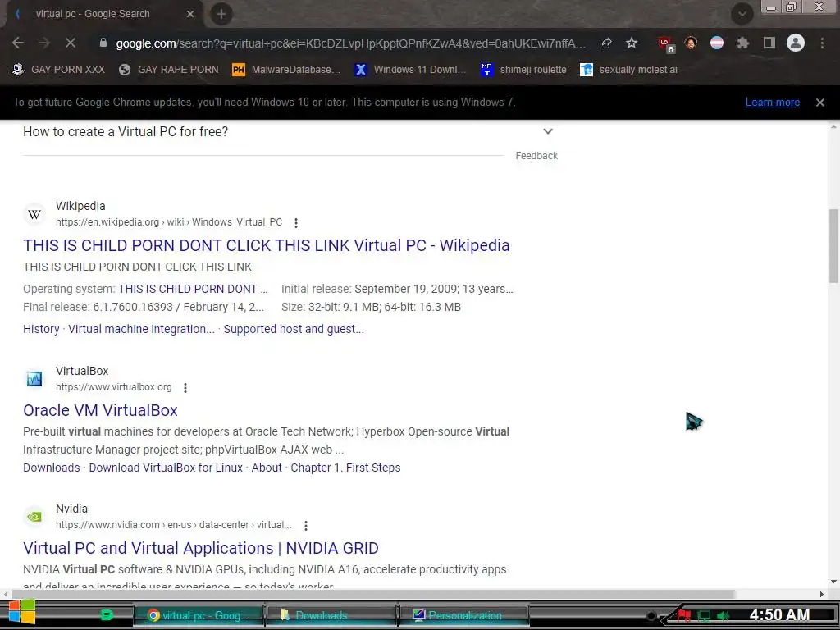
Task: Switch to Chrome in the taskbar
Action: (199, 615)
